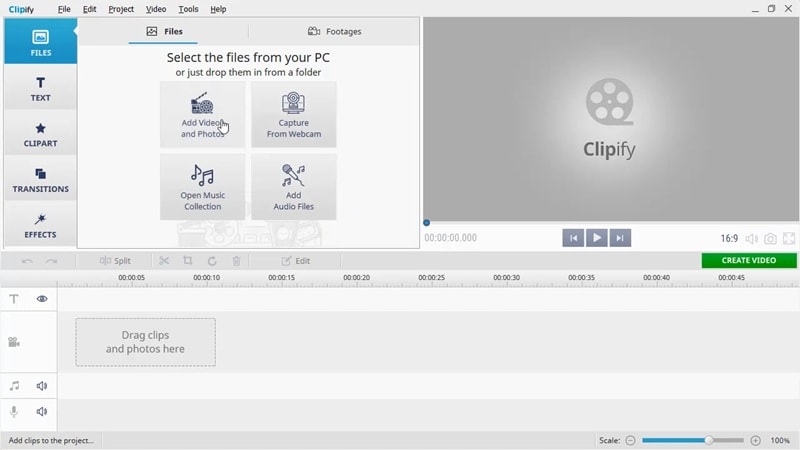Click the music track note icon
The width and height of the screenshot is (800, 450).
click(x=14, y=386)
